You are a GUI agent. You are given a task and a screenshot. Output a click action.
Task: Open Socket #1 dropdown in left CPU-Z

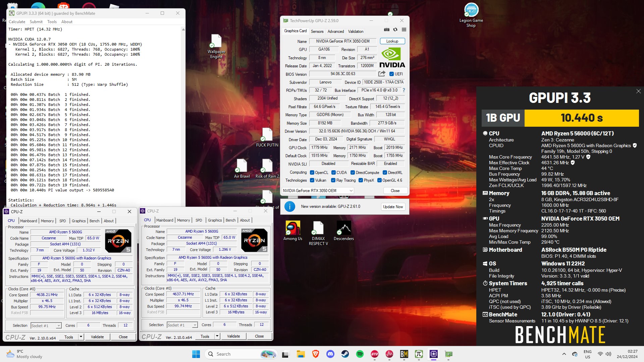pyautogui.click(x=46, y=325)
